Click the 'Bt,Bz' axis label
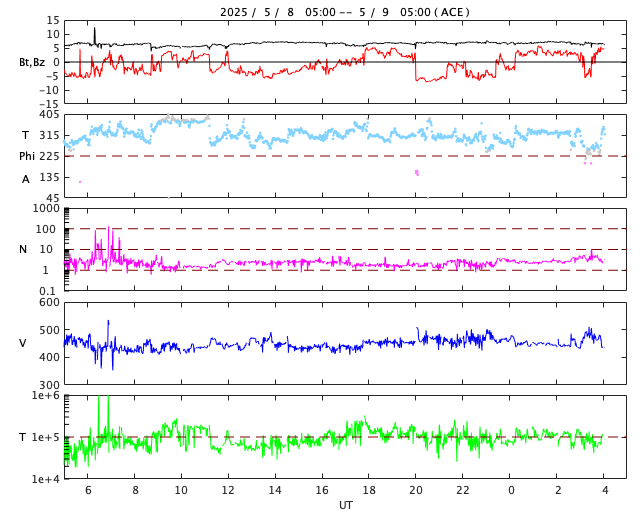 (32, 62)
